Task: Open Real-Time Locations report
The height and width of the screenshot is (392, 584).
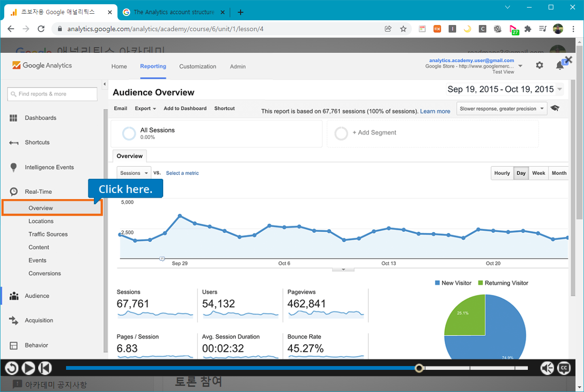Action: coord(41,221)
